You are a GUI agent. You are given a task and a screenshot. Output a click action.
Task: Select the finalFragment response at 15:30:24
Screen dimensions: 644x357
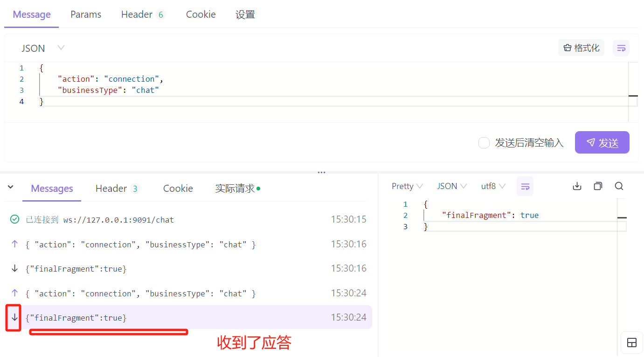point(188,317)
